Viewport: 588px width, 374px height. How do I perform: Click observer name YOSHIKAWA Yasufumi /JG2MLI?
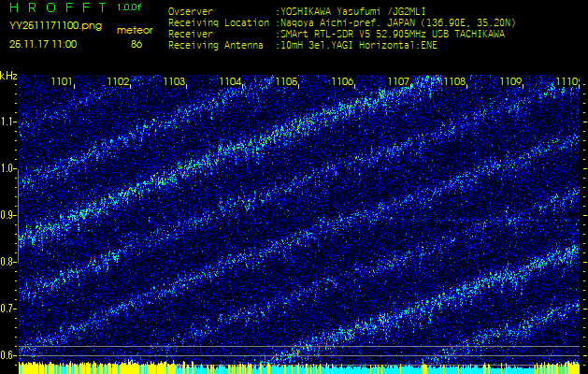352,12
